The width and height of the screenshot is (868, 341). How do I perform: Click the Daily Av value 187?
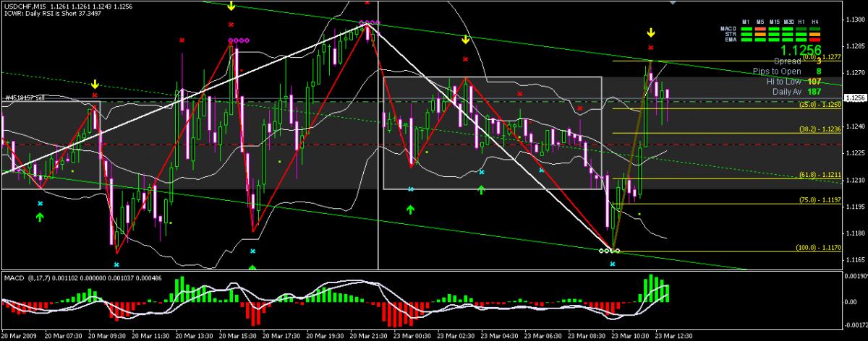(x=814, y=91)
